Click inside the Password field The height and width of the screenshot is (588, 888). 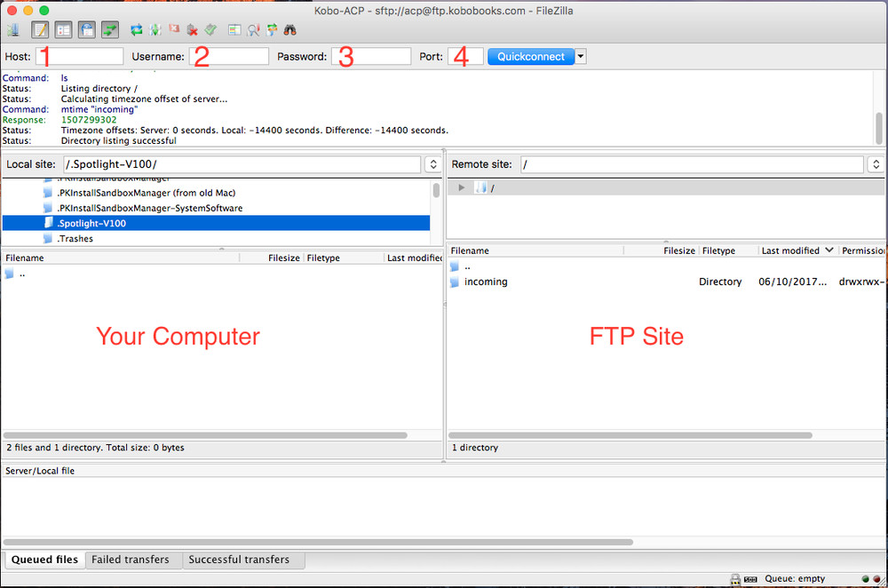point(371,56)
